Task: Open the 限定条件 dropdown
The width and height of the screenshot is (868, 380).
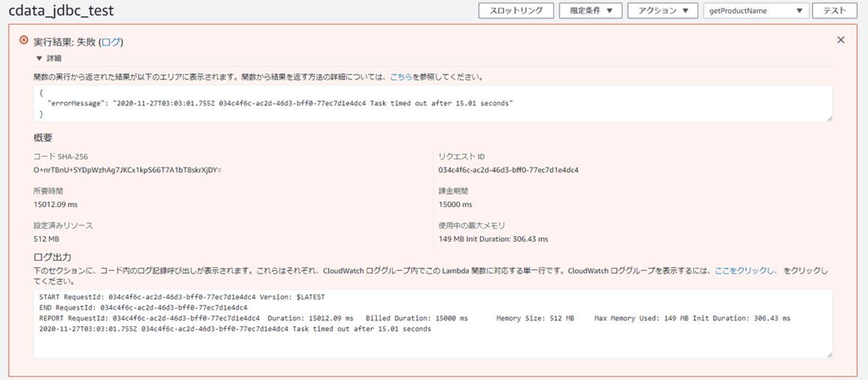Action: pos(592,11)
